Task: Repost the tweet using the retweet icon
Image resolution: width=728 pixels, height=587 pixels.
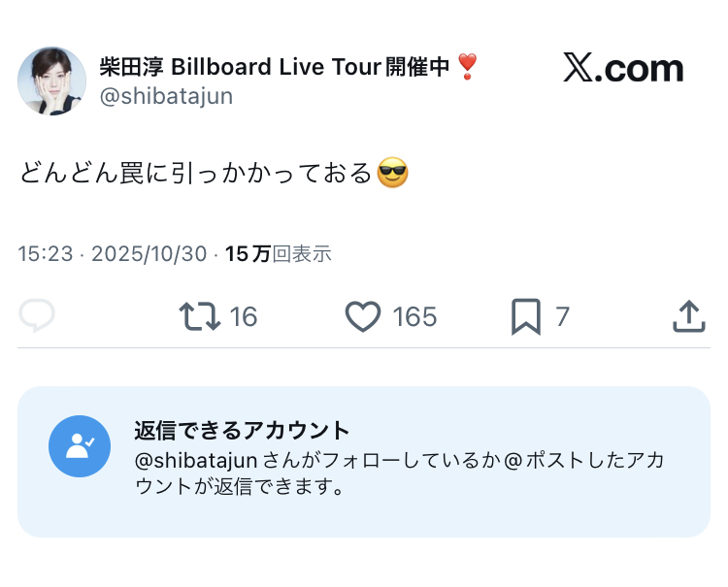Action: [x=200, y=316]
